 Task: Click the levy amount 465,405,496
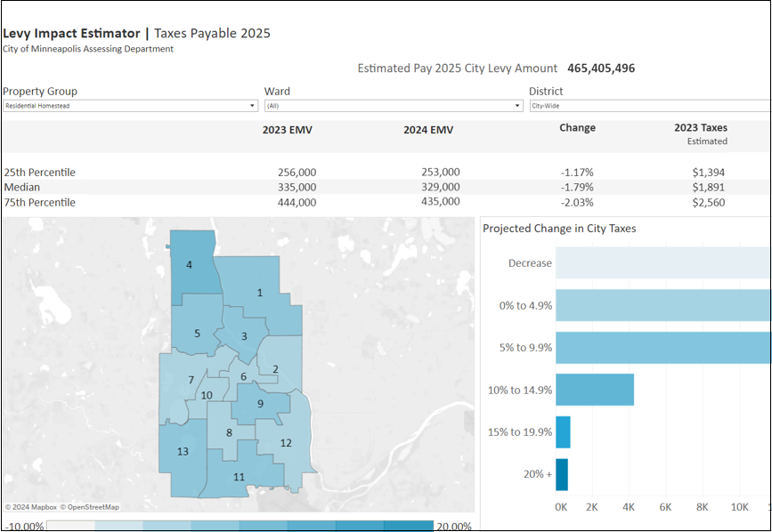click(x=601, y=69)
